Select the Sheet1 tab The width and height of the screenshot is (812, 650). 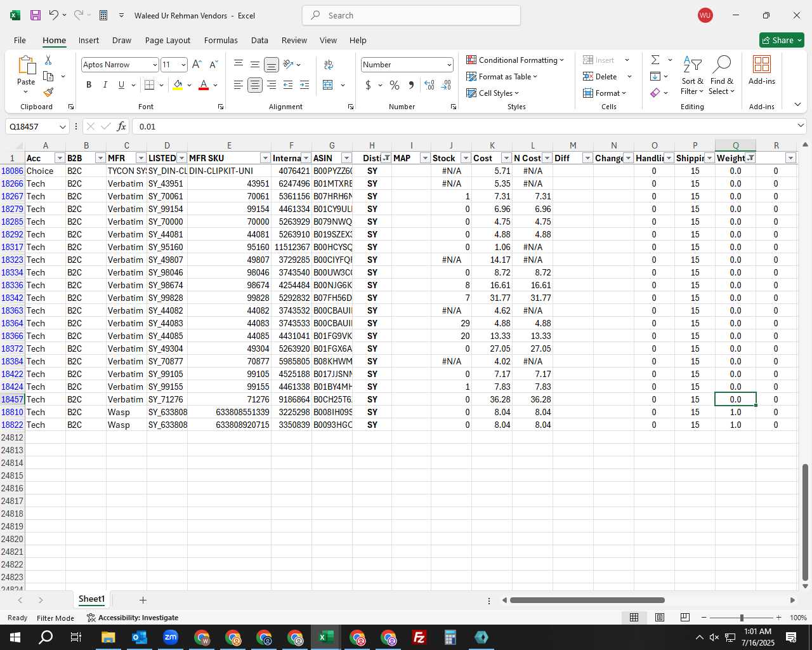(91, 599)
